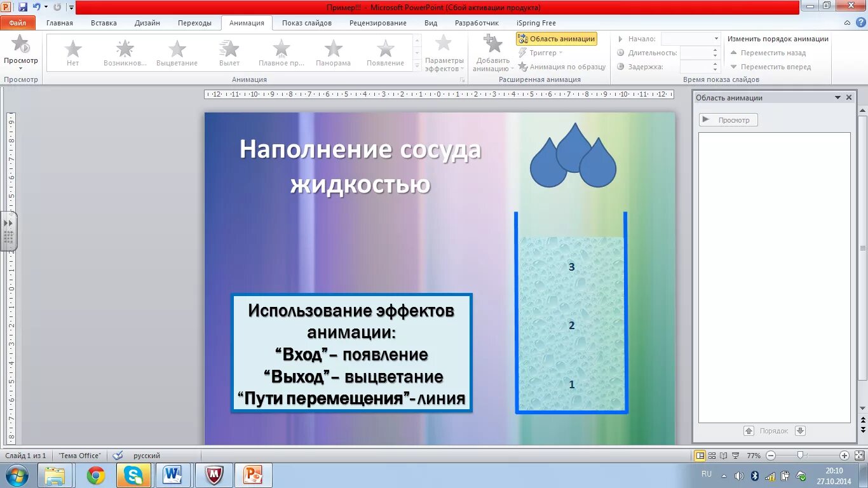868x488 pixels.
Task: Click the Длительность duration field
Action: point(695,53)
